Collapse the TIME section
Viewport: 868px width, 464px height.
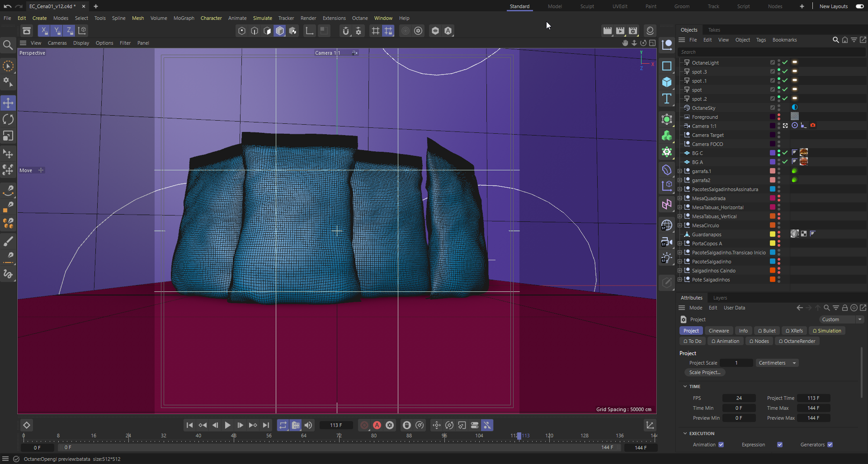pyautogui.click(x=685, y=386)
